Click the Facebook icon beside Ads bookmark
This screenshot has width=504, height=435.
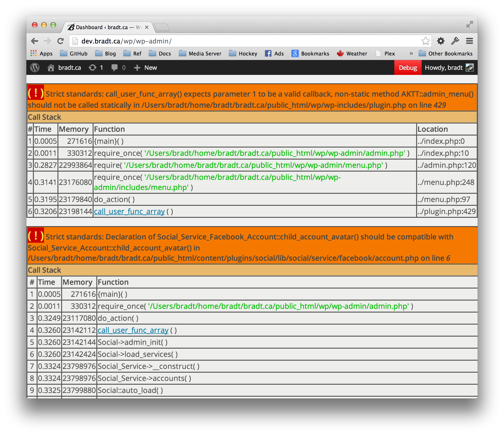pos(268,53)
